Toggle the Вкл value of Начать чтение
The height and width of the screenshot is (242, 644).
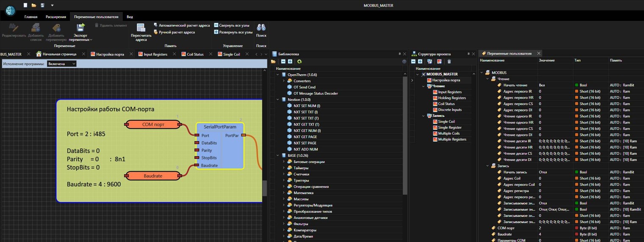(542, 85)
